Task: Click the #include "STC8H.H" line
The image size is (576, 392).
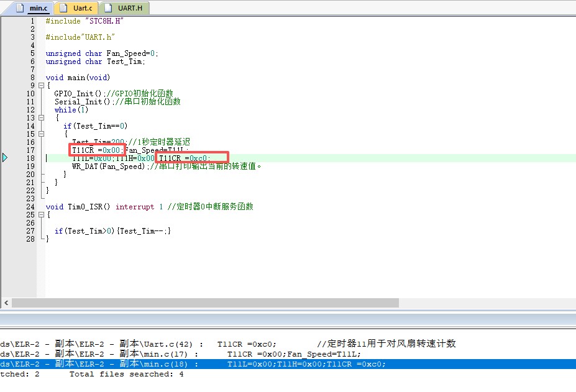Action: click(85, 21)
